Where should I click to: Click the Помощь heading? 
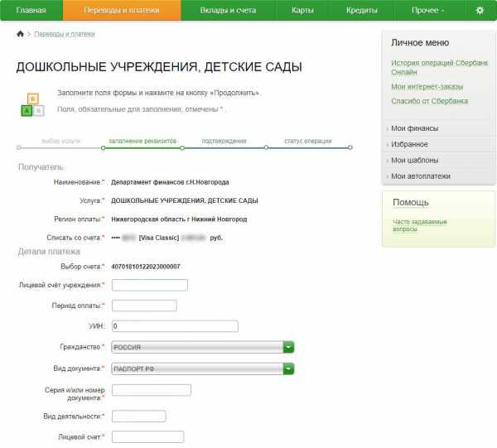[411, 202]
